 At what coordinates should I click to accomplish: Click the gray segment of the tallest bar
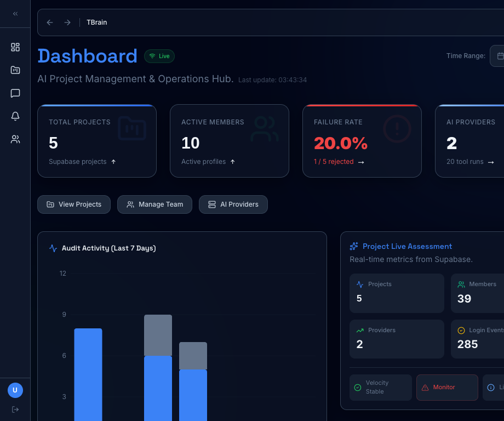[158, 335]
